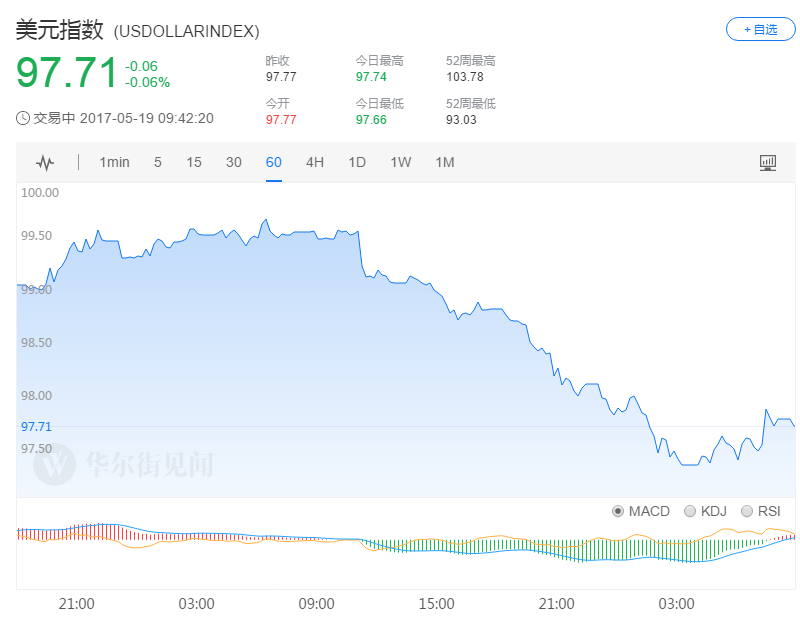Click the clock icon beside trading status

(x=23, y=118)
